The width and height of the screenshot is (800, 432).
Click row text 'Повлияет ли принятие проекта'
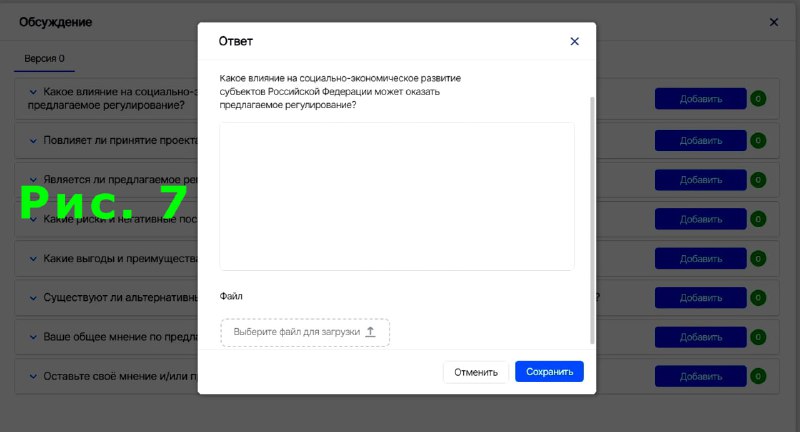pyautogui.click(x=120, y=140)
